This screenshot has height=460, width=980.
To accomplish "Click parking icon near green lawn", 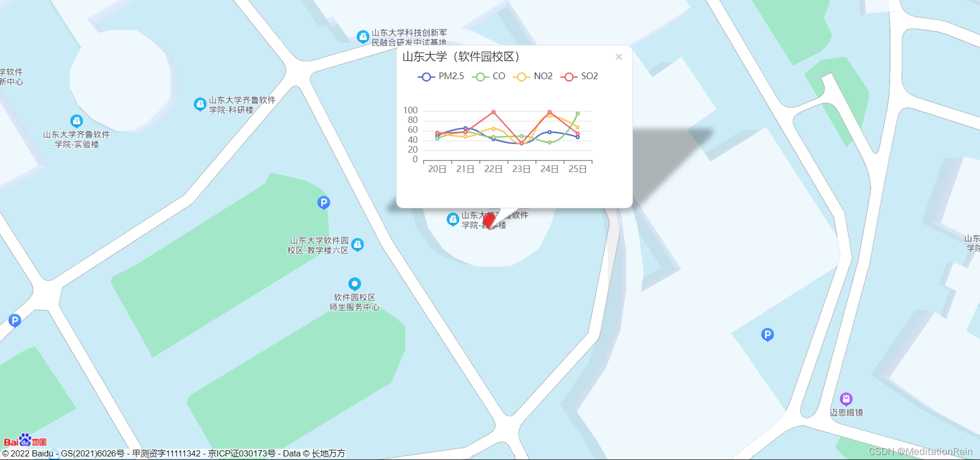I will [324, 203].
